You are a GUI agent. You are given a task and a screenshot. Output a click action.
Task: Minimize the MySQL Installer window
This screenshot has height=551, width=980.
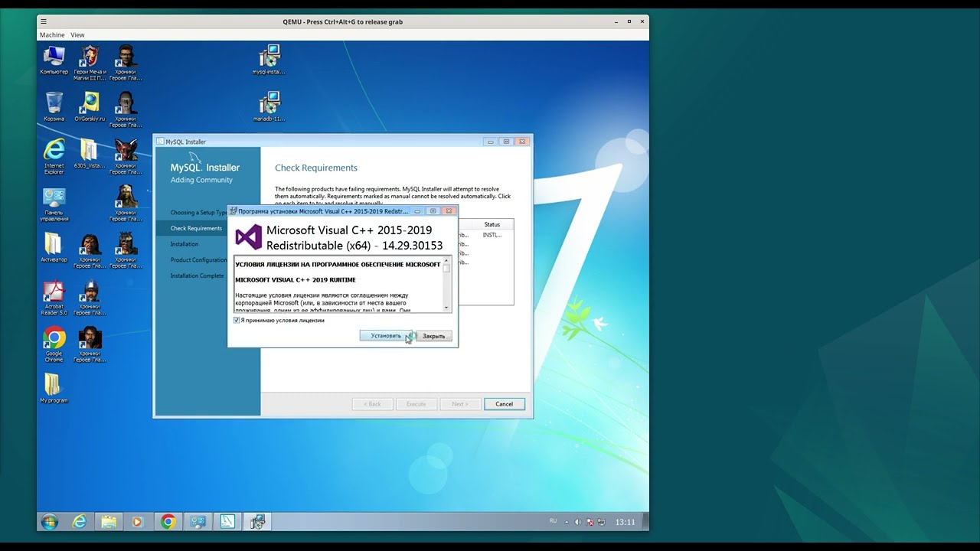click(491, 142)
